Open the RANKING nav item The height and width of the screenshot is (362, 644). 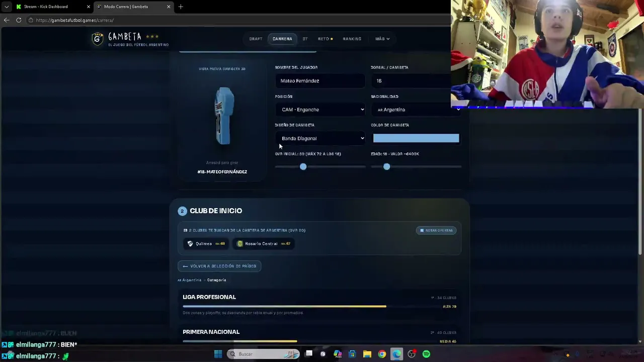(352, 39)
